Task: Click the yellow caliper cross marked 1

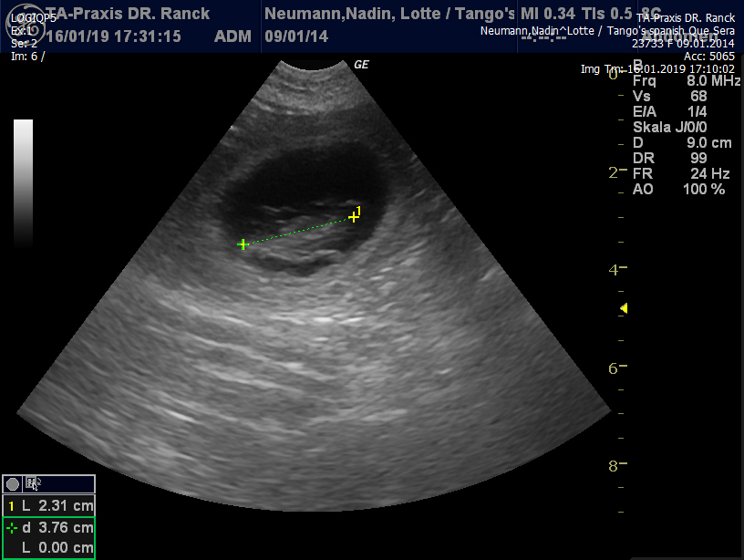Action: coord(354,217)
